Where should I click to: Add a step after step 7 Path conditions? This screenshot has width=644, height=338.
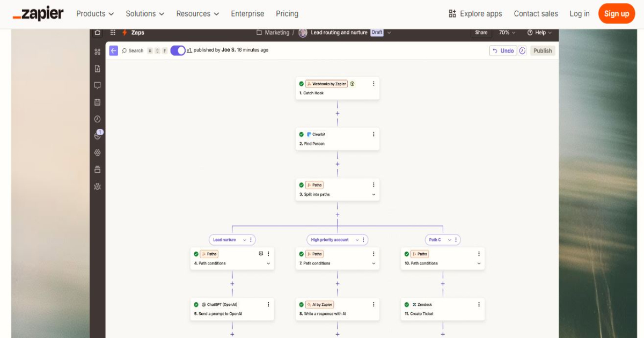338,283
